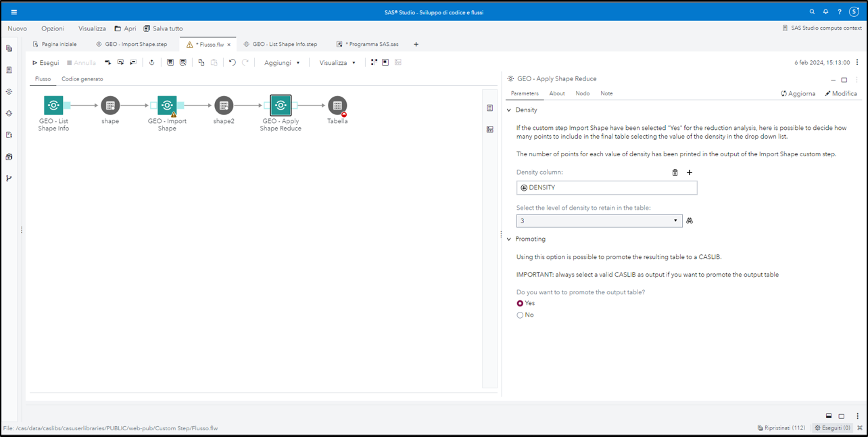Open the more options menu beside the timestamp
Viewport: 868px width, 437px height.
[857, 63]
